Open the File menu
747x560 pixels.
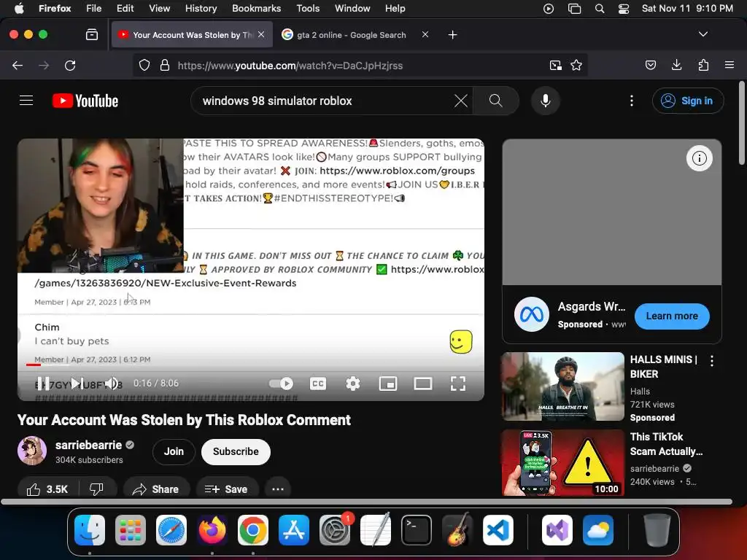tap(93, 9)
